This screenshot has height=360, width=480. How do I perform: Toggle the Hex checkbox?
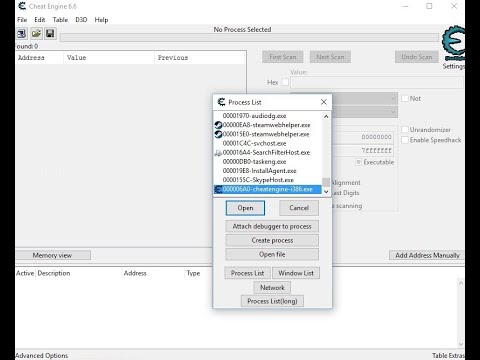click(285, 82)
